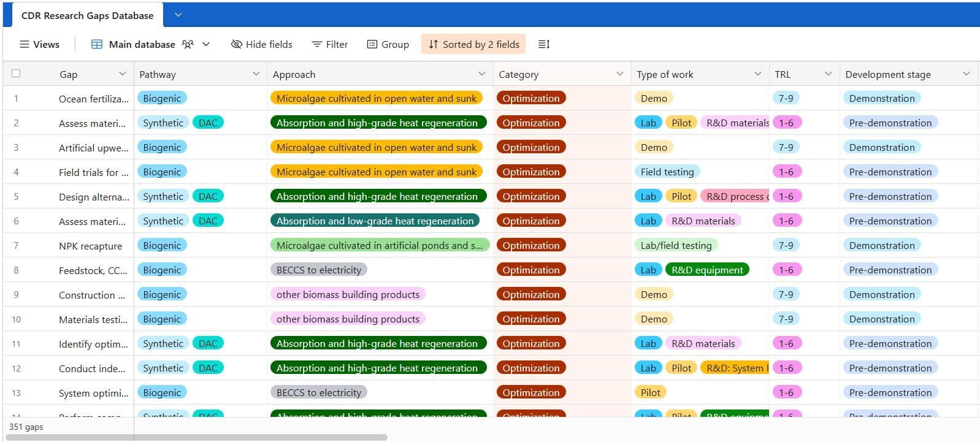Image resolution: width=980 pixels, height=442 pixels.
Task: Select the CDR Research Gaps Database tab
Action: pos(87,16)
